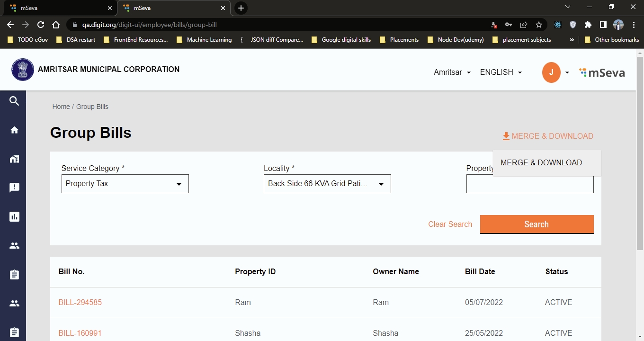The height and width of the screenshot is (341, 644).
Task: Click the Clear Search link
Action: pos(450,224)
